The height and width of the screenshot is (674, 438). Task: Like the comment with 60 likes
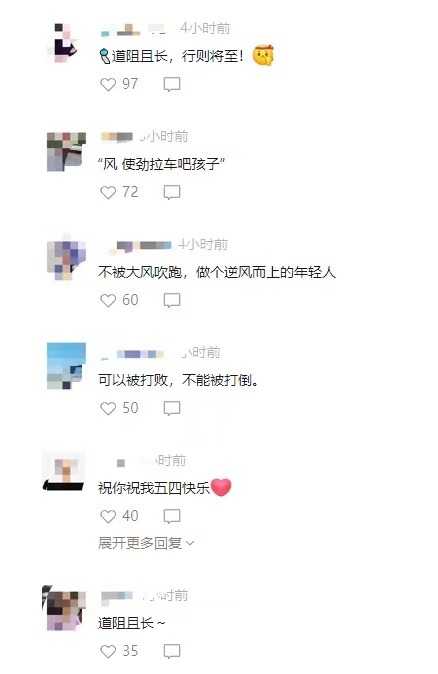pos(108,300)
